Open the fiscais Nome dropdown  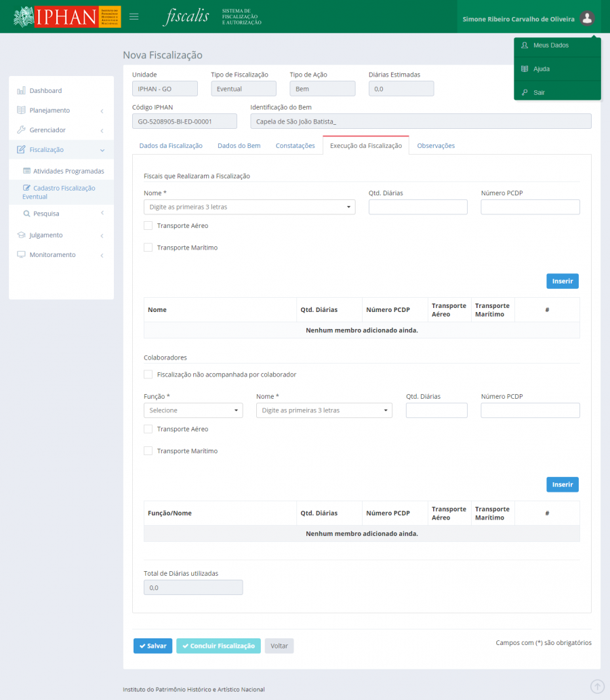click(249, 207)
